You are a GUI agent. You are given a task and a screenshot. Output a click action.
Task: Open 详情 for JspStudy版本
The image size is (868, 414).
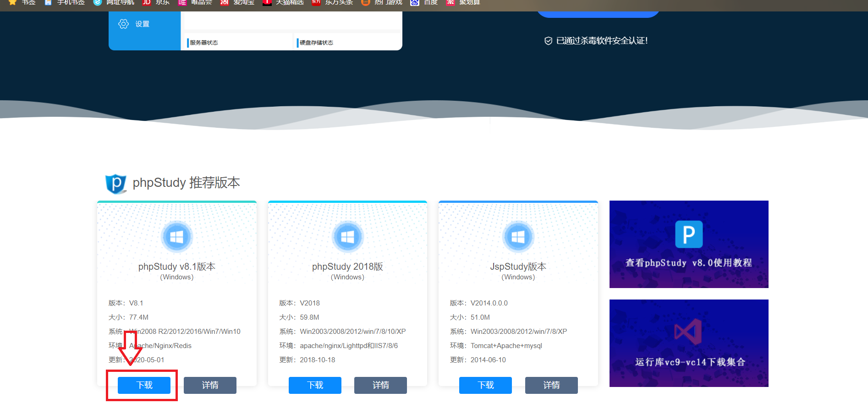[551, 385]
